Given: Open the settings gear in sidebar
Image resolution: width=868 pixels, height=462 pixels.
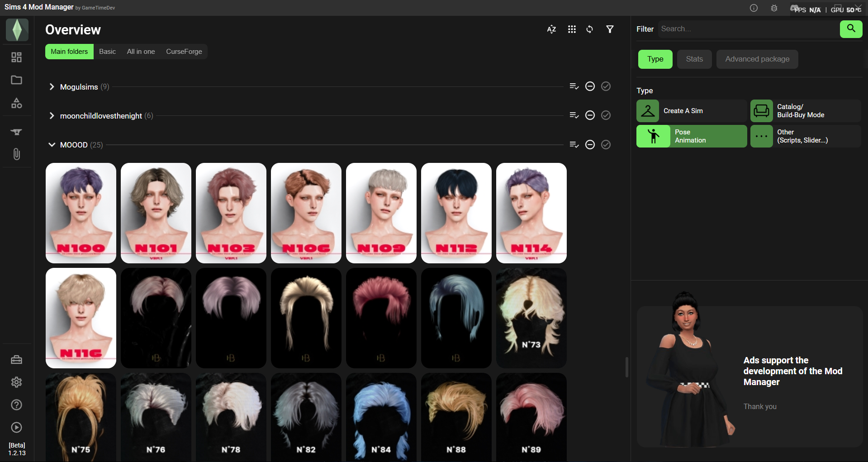Looking at the screenshot, I should 17,382.
